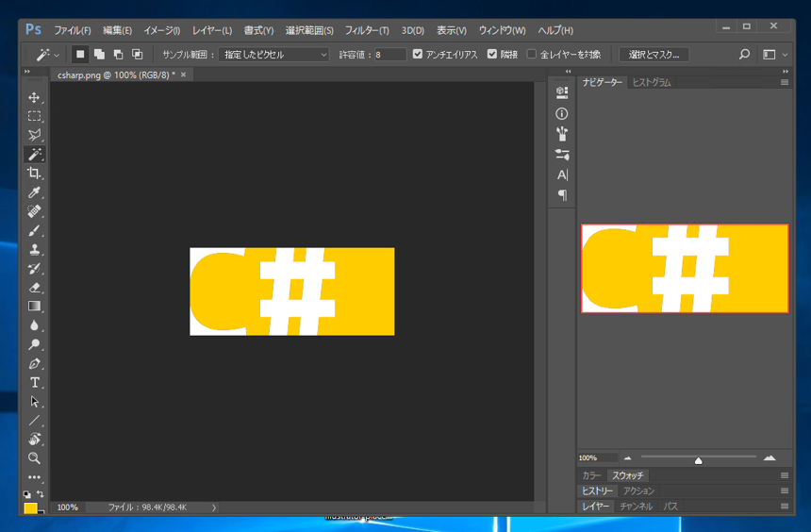Click the 許容値 input field
This screenshot has width=811, height=532.
390,55
